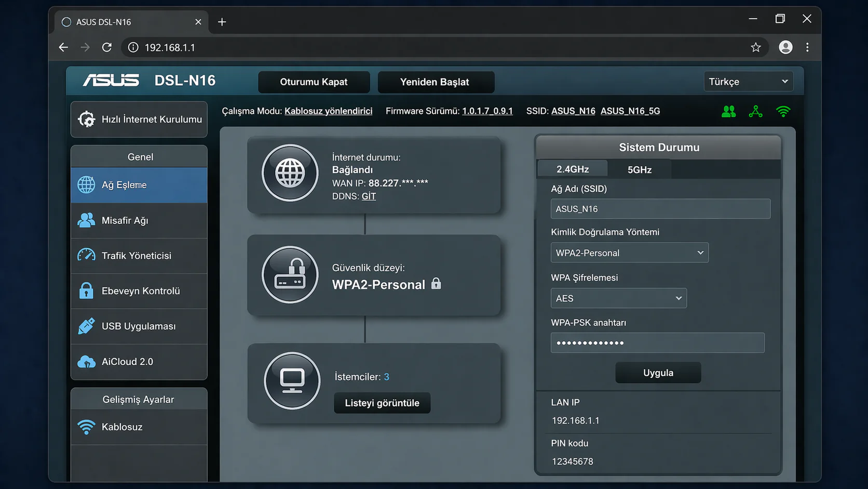
Task: Expand the WPA Şifrelemesi AES dropdown
Action: 618,298
